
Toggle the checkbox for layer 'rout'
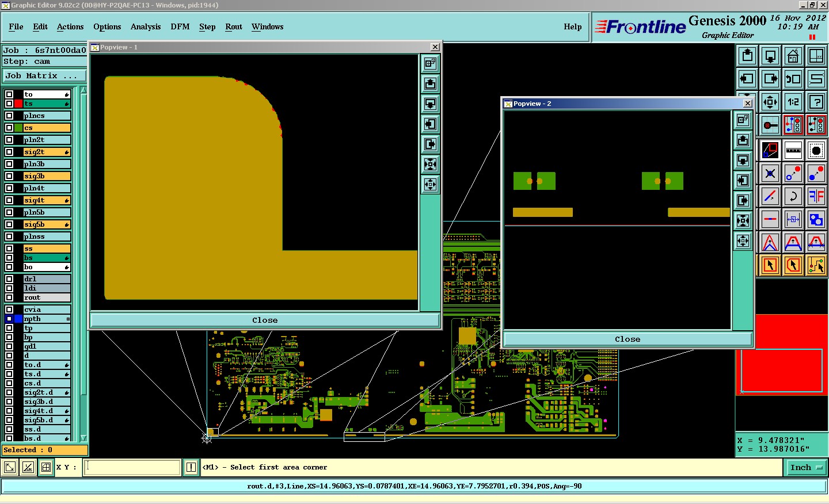9,297
